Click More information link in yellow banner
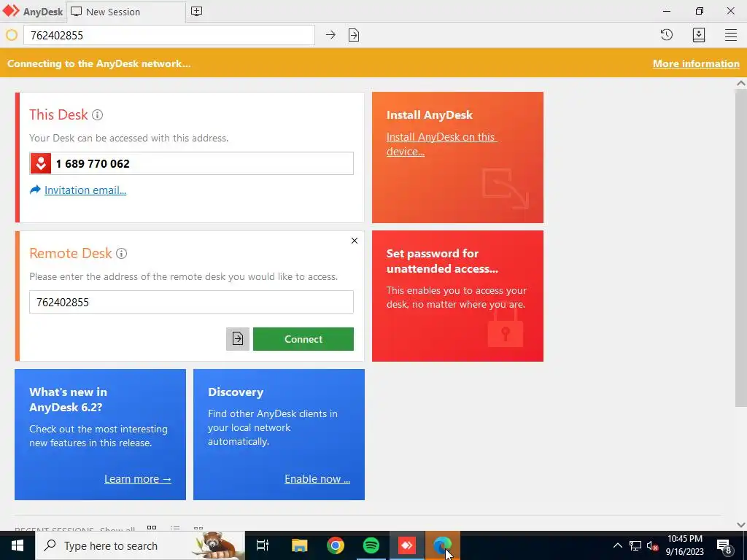747x560 pixels. (696, 63)
